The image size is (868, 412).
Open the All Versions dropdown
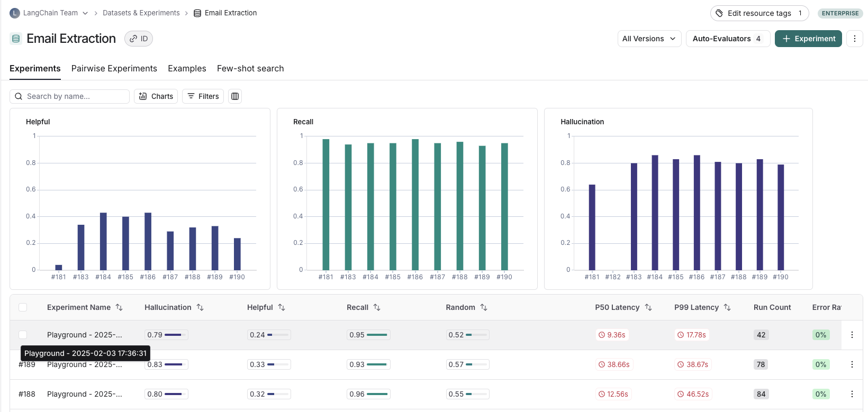point(649,39)
